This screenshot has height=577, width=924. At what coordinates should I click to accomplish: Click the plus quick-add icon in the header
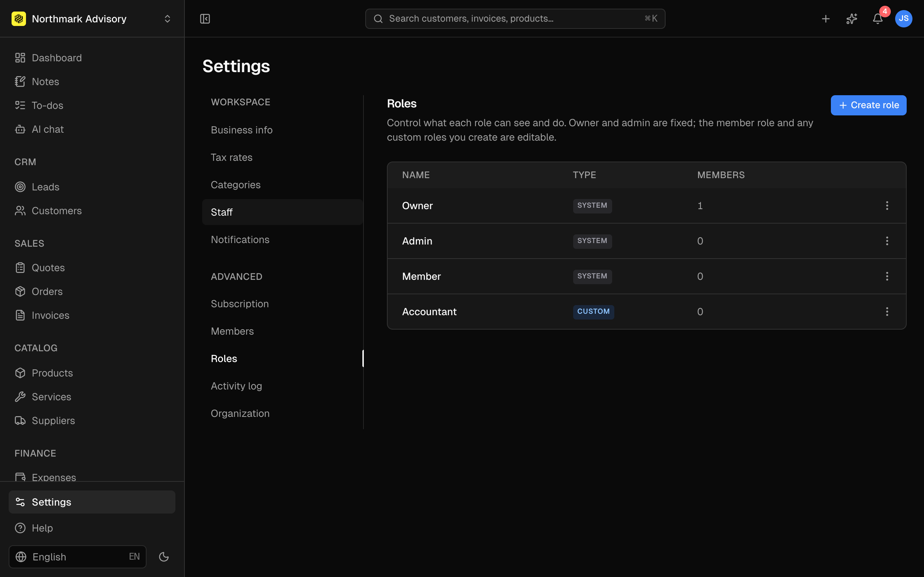(x=825, y=19)
